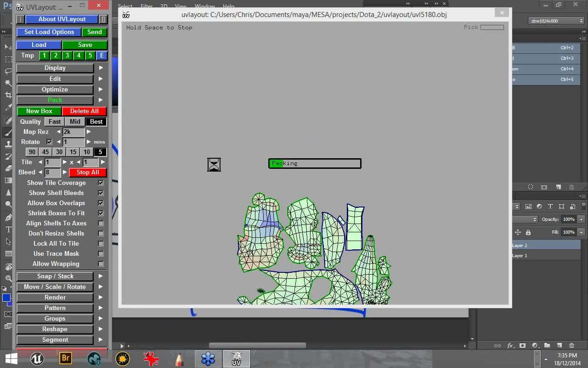The height and width of the screenshot is (368, 588).
Task: Click the Send button
Action: 95,32
